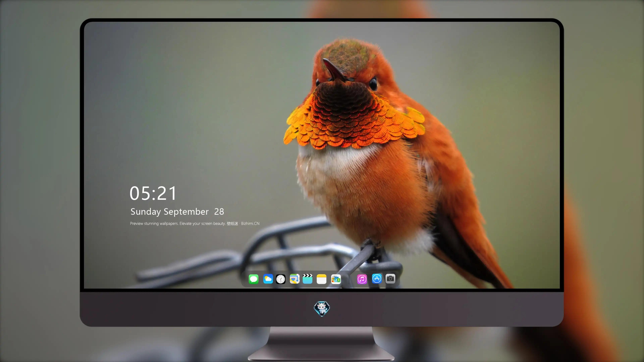The width and height of the screenshot is (644, 362).
Task: Launch the Videos clapperboard app
Action: tap(308, 279)
